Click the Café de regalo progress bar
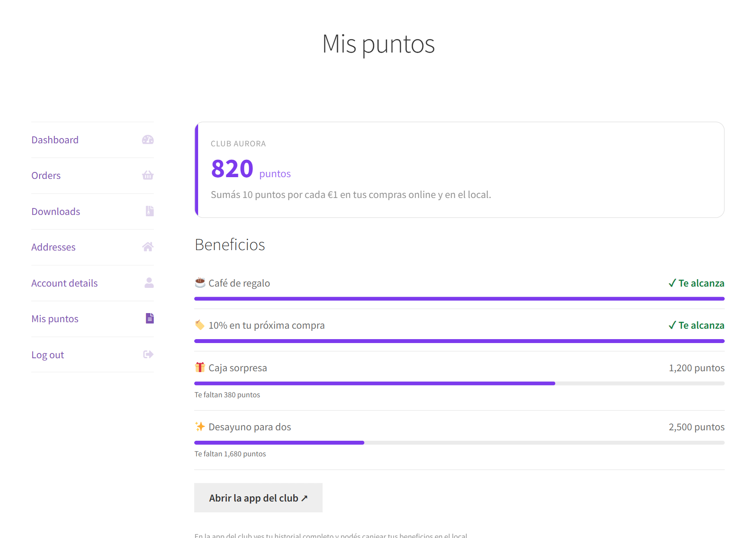Viewport: 756px width, 538px height. (459, 299)
